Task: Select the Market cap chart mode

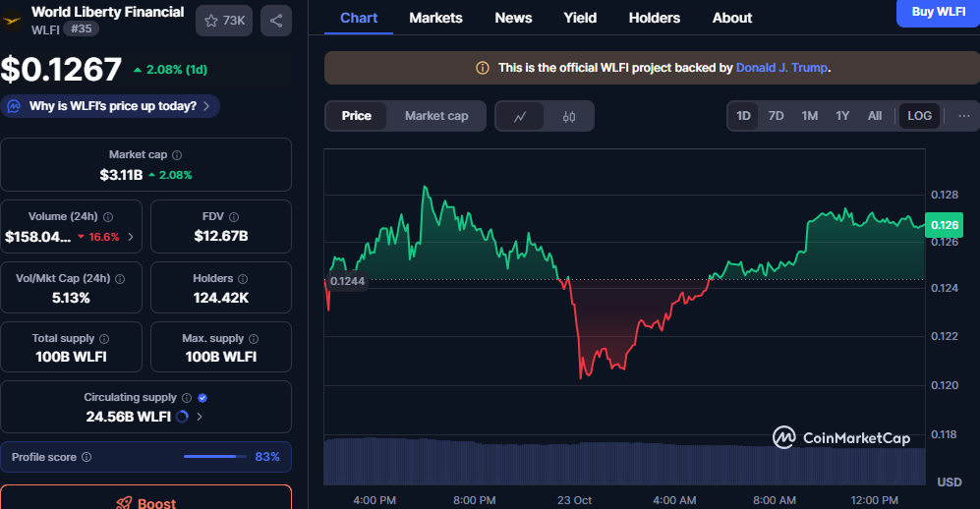Action: [436, 116]
